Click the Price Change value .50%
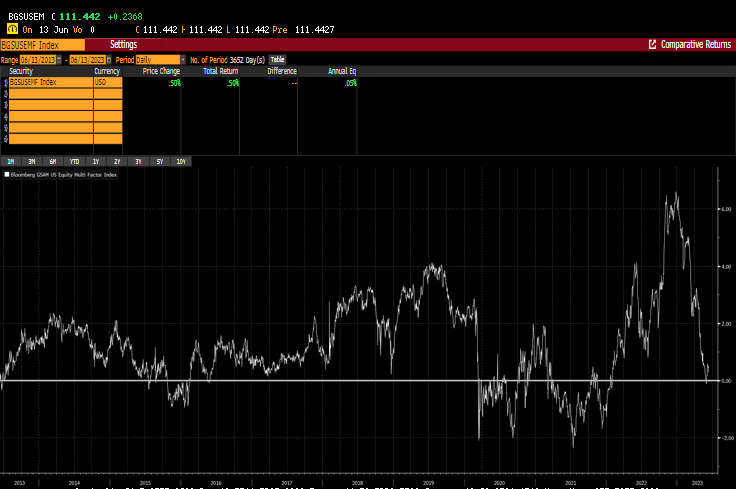Screen dimensions: 736x489 click(x=175, y=83)
